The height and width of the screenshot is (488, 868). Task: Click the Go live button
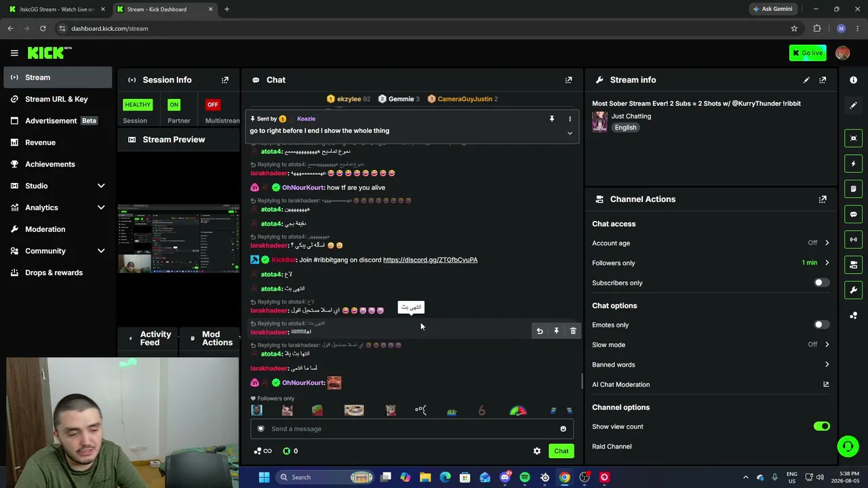pyautogui.click(x=808, y=53)
